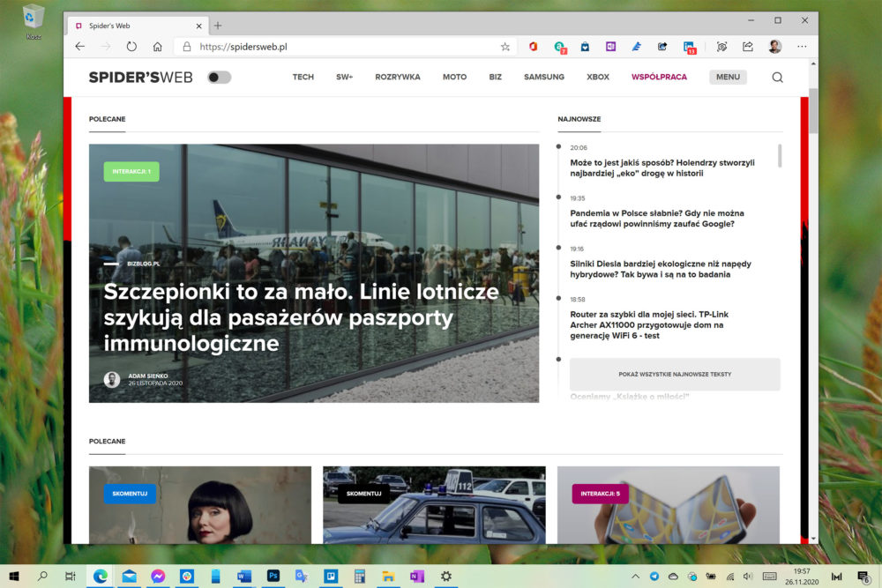Open the notification center with 6 alerts
Screen dimensions: 882x588
[x=863, y=577]
